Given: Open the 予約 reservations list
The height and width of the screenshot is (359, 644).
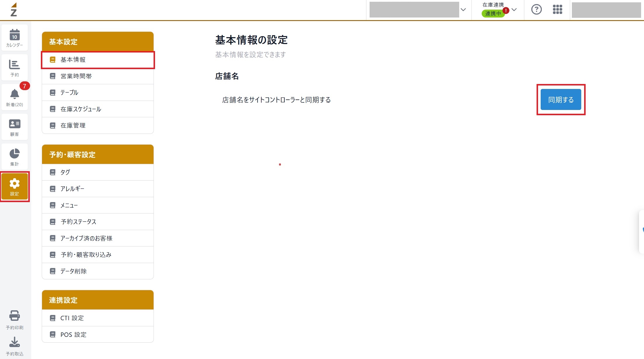Looking at the screenshot, I should (15, 68).
